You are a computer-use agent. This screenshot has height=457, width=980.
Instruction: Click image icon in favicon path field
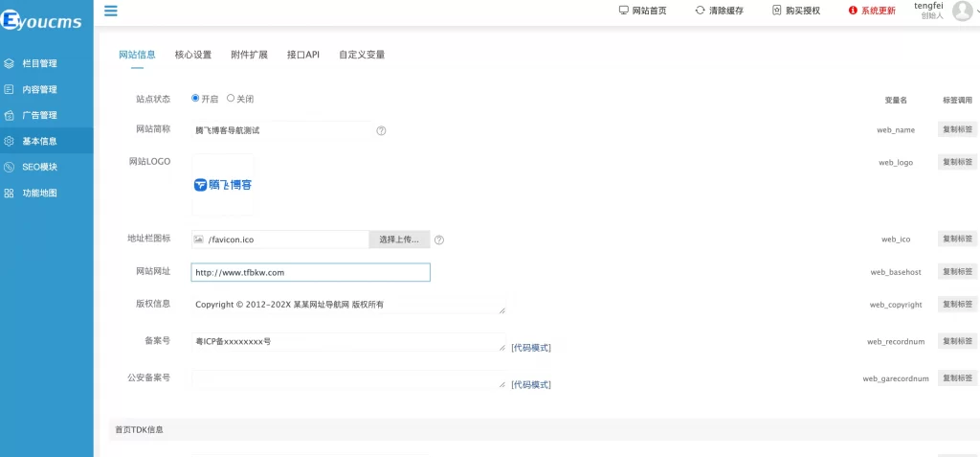pyautogui.click(x=199, y=240)
